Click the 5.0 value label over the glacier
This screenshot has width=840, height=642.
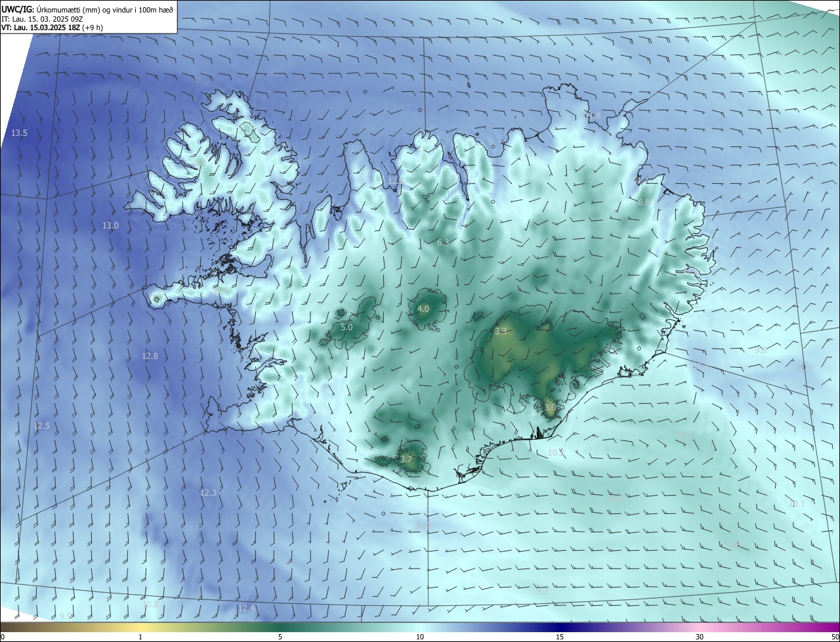pos(346,327)
